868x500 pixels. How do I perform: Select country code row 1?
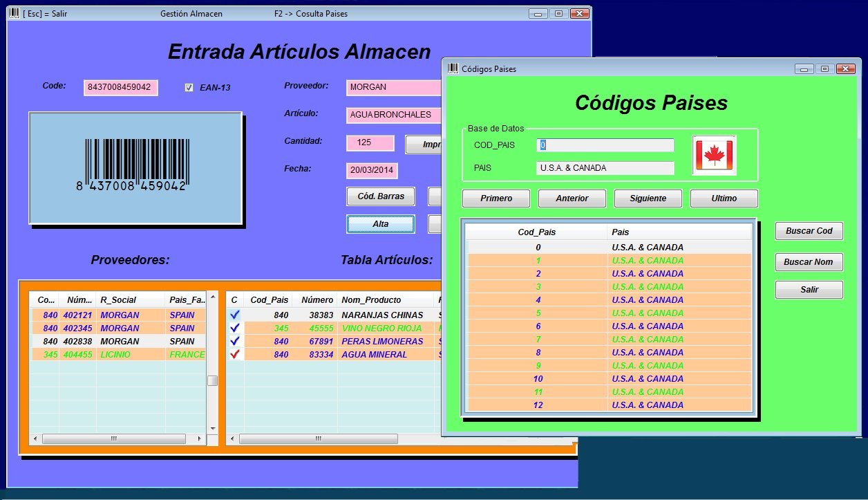(609, 261)
